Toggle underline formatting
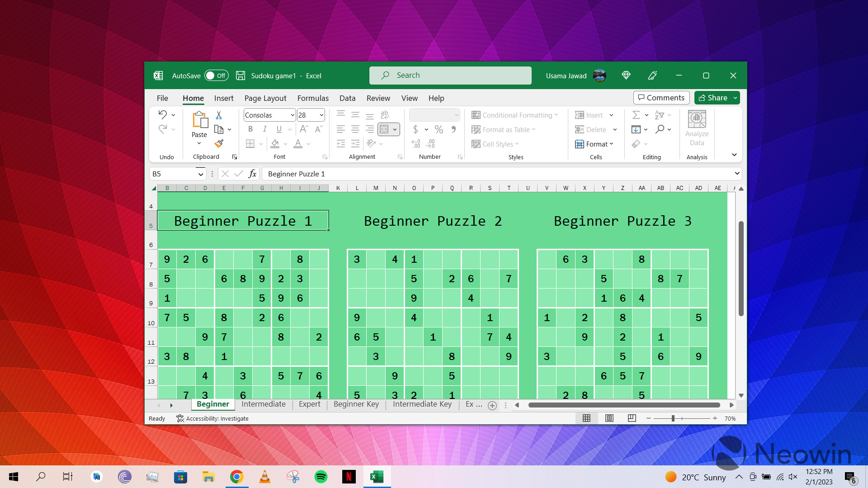Image resolution: width=868 pixels, height=488 pixels. (278, 129)
